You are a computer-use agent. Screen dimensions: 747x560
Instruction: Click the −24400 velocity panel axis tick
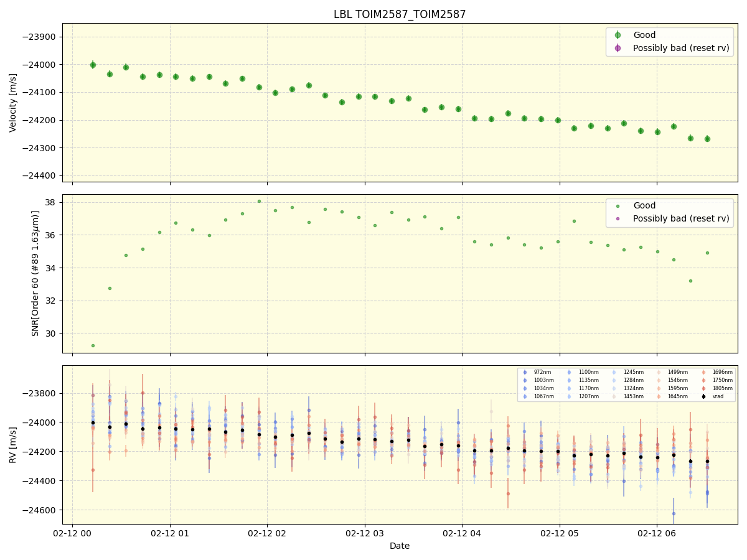coord(39,175)
